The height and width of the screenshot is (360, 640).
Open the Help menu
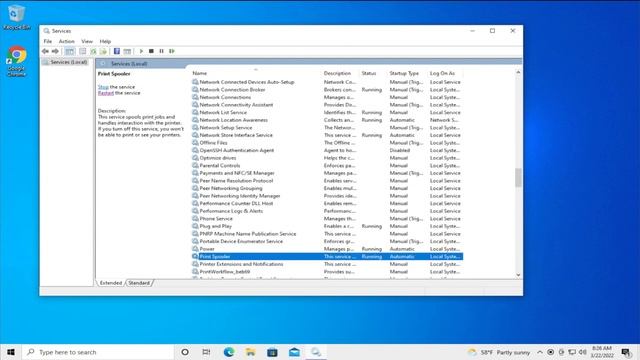105,41
